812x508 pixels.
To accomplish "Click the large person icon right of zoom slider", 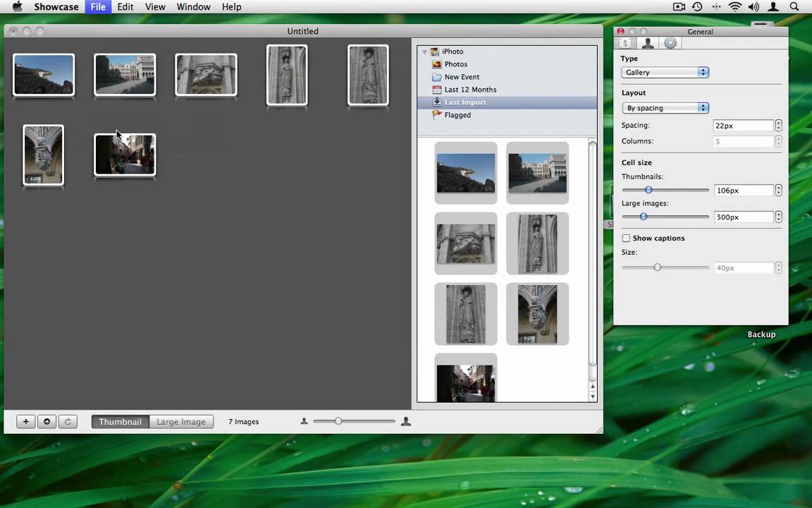I will pos(406,421).
